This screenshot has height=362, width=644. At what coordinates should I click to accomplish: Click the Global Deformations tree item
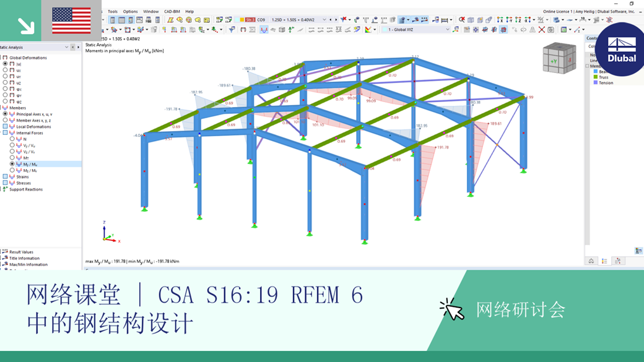[28, 58]
